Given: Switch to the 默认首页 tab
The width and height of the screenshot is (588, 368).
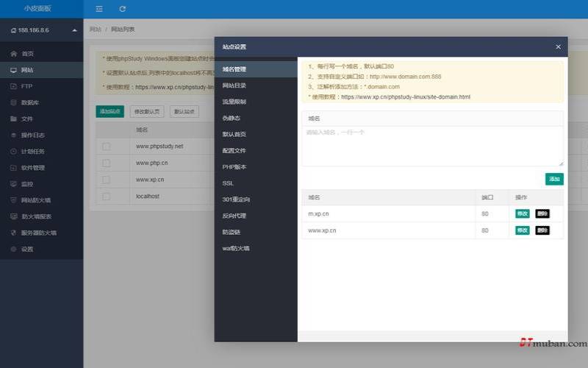Looking at the screenshot, I should 256,135.
